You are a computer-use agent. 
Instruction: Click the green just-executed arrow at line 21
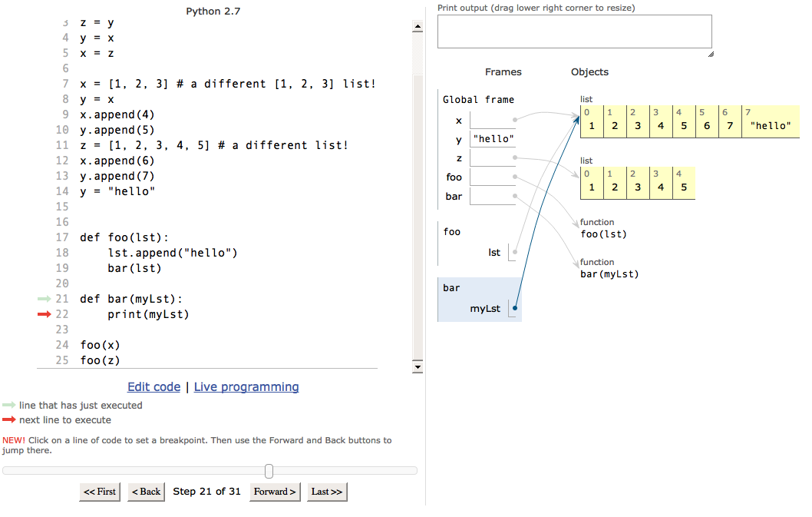pyautogui.click(x=44, y=299)
